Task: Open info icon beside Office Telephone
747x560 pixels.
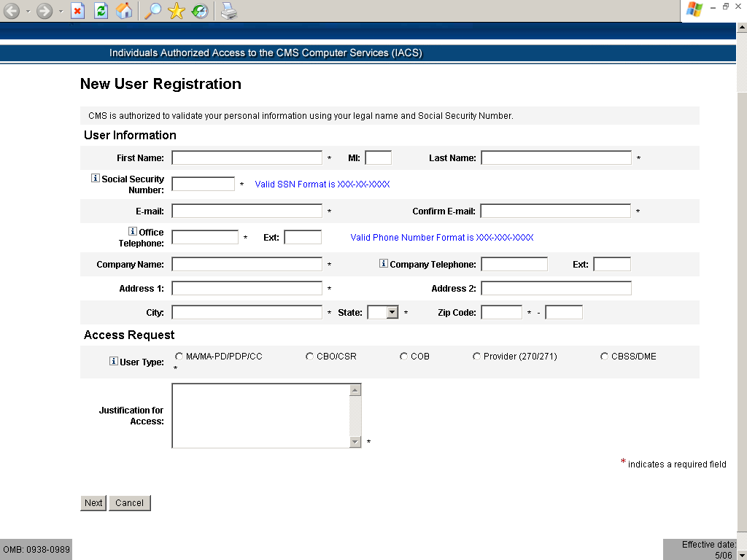Action: pyautogui.click(x=133, y=231)
